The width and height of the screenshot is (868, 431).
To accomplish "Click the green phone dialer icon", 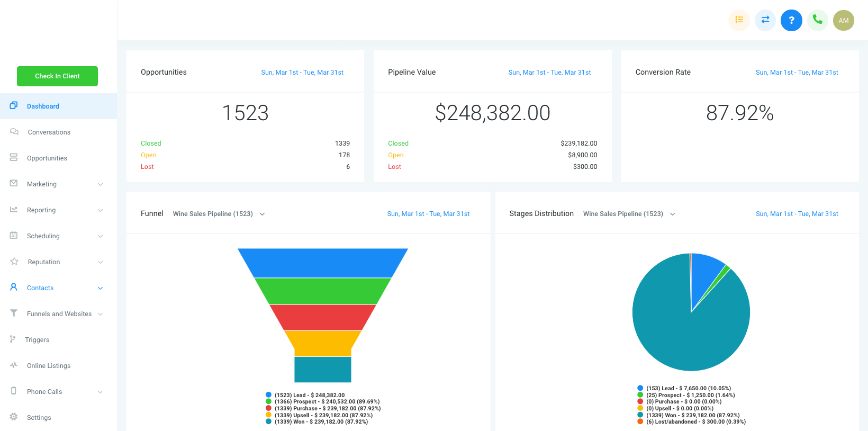I will pos(818,20).
